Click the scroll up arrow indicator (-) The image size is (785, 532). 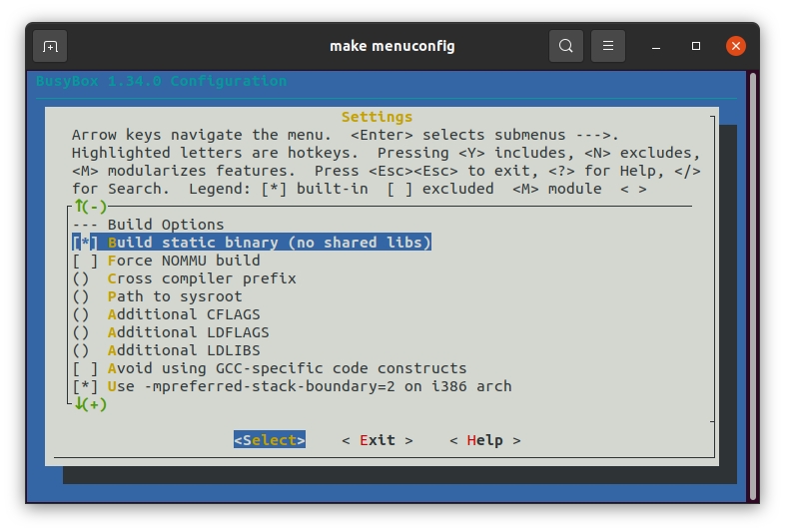pos(90,207)
